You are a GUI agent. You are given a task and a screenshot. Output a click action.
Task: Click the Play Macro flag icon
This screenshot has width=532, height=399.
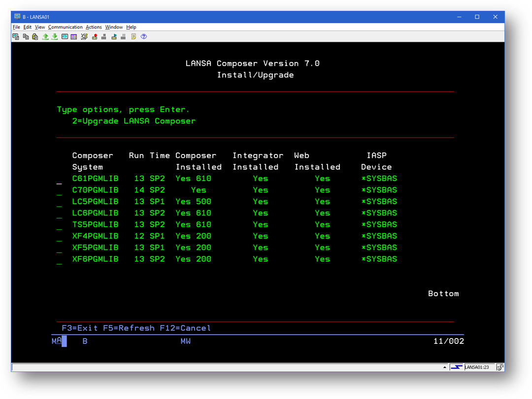(114, 36)
